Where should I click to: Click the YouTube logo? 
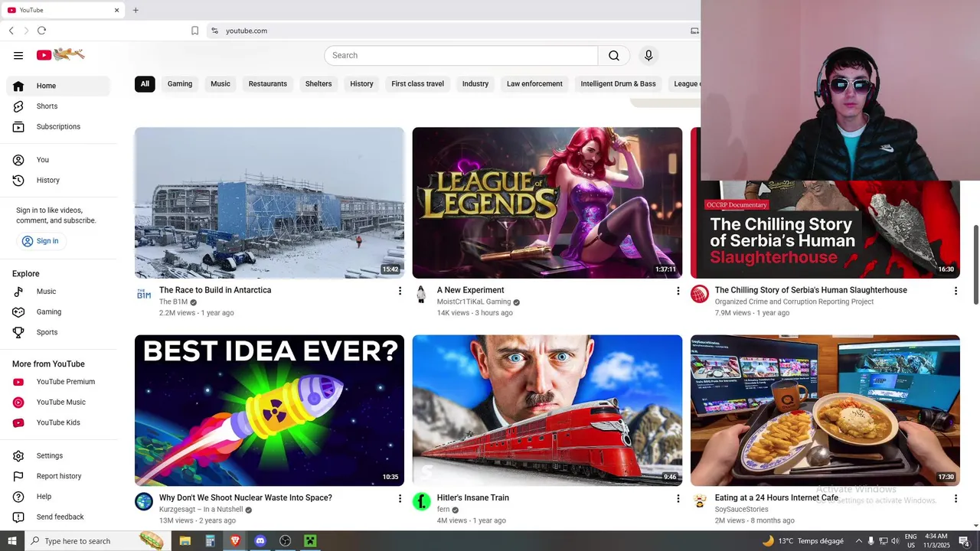pyautogui.click(x=60, y=54)
